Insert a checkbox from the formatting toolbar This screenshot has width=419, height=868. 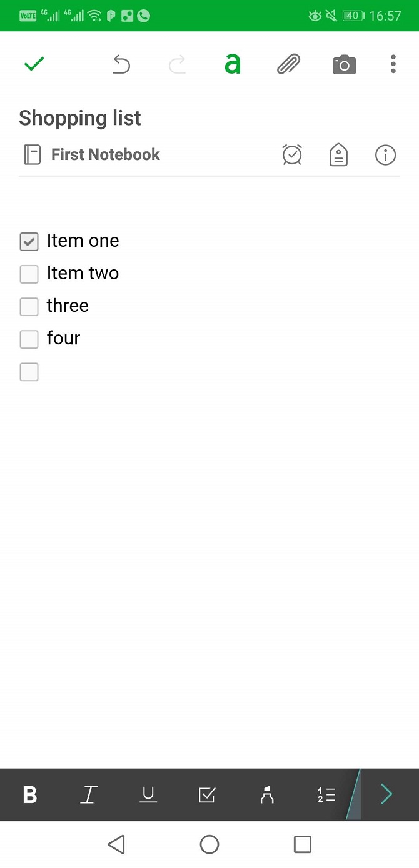pos(207,795)
